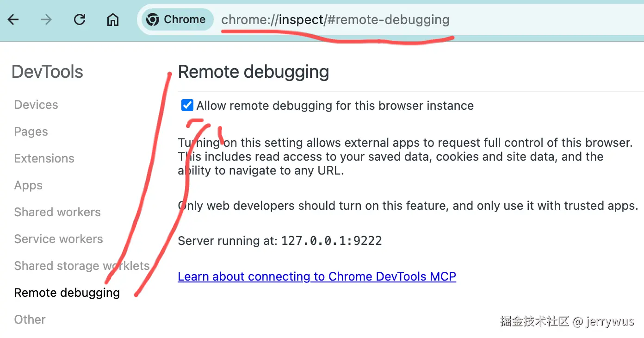Uncheck Allow remote debugging checkbox
644x338 pixels.
(x=187, y=106)
